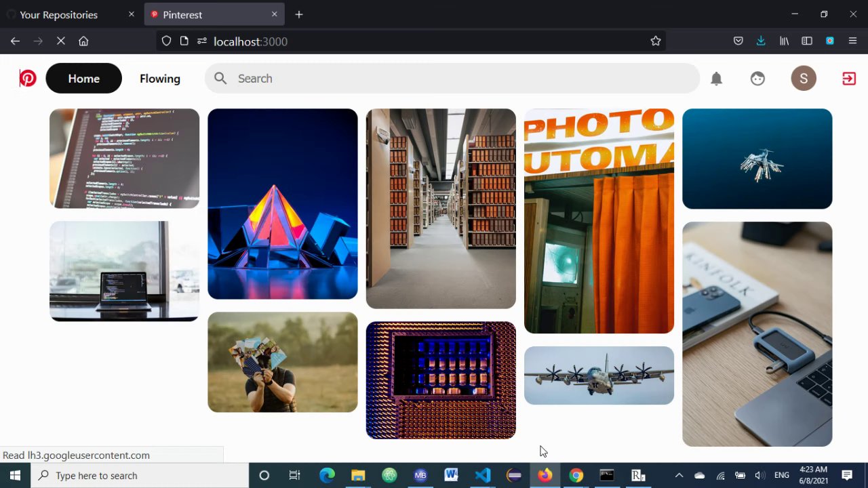This screenshot has width=868, height=488.
Task: Click the taskbar search box
Action: point(140,475)
